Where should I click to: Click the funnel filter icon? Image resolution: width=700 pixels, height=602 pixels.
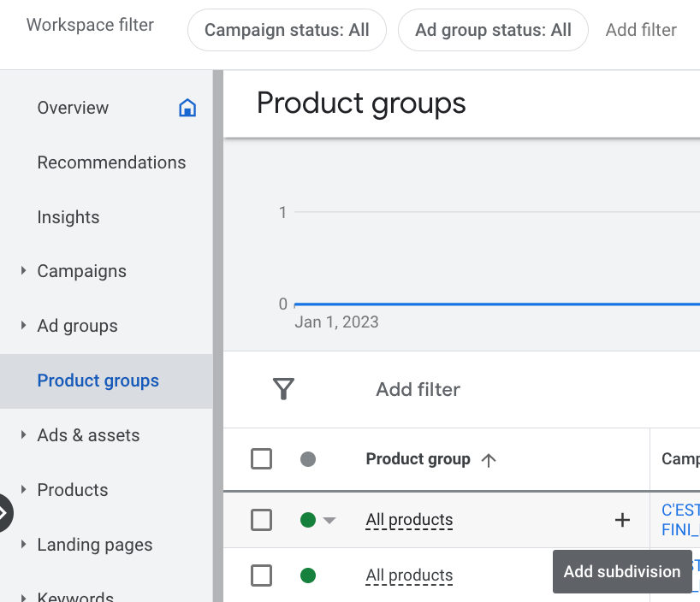point(283,389)
